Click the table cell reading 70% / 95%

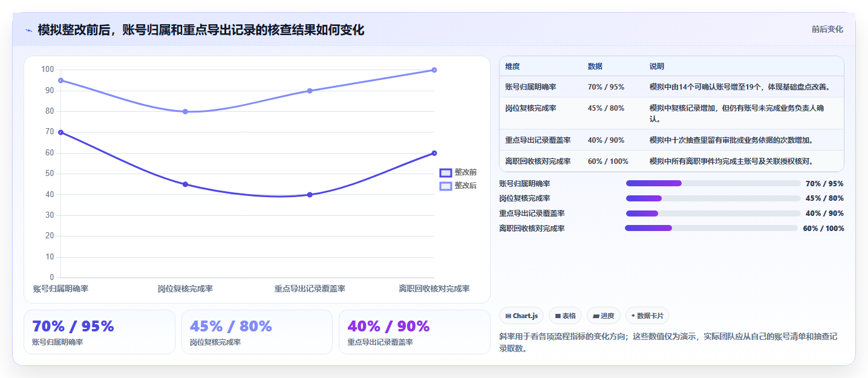(605, 87)
